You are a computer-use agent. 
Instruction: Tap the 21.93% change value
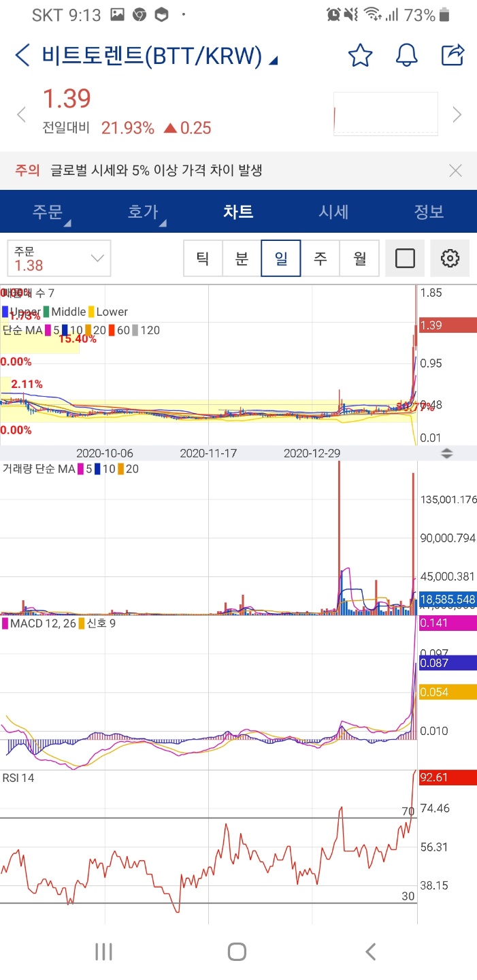(x=128, y=128)
